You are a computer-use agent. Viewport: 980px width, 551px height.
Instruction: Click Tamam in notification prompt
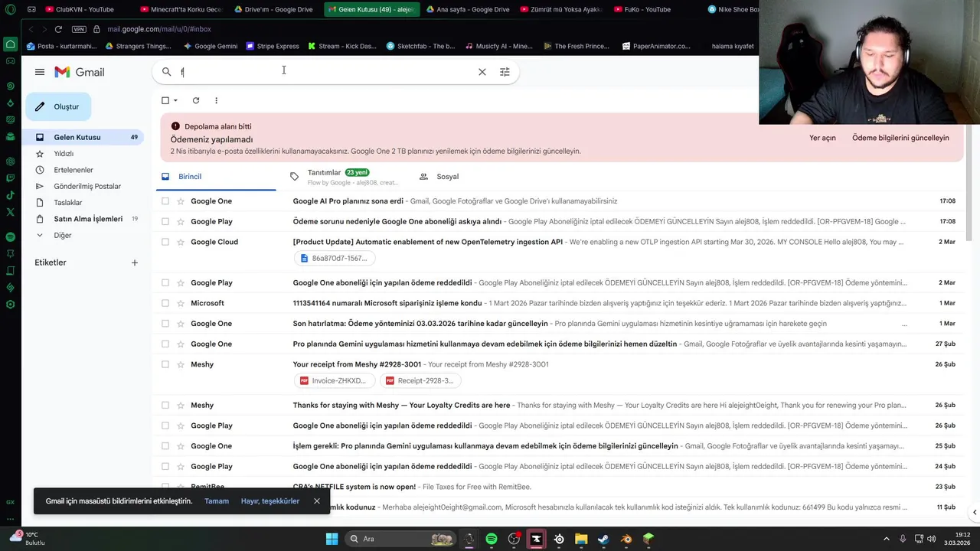pos(217,501)
